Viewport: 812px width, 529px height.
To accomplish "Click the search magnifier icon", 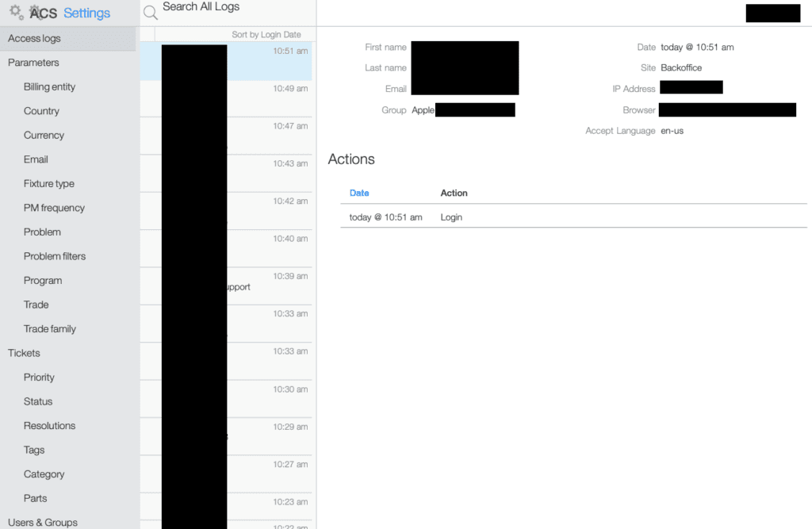I will click(150, 13).
